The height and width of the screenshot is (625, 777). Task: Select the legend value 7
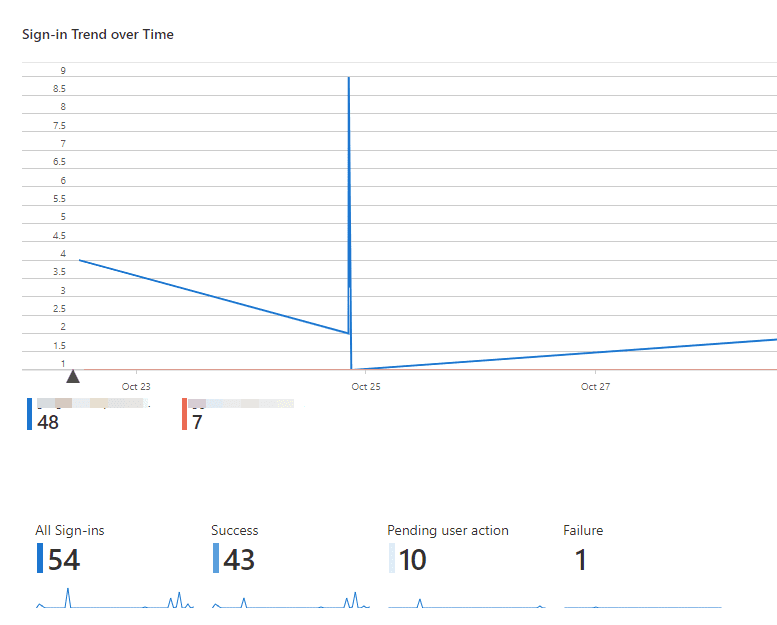click(197, 422)
